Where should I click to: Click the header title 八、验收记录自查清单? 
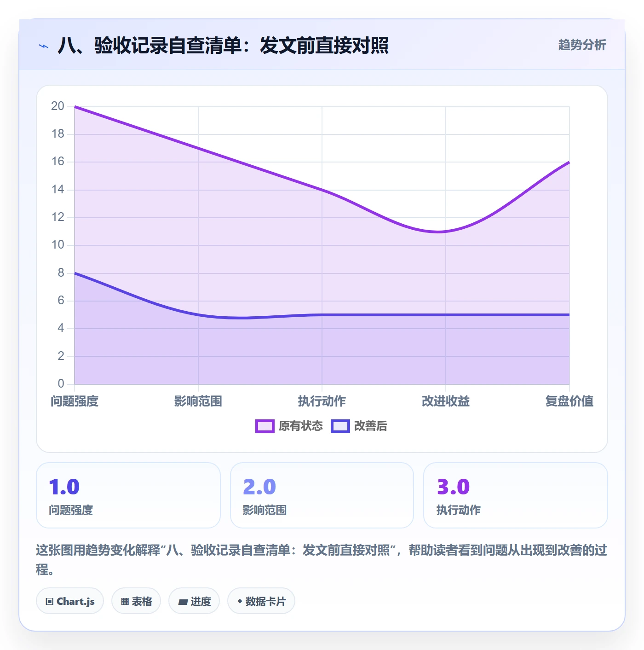[x=223, y=45]
